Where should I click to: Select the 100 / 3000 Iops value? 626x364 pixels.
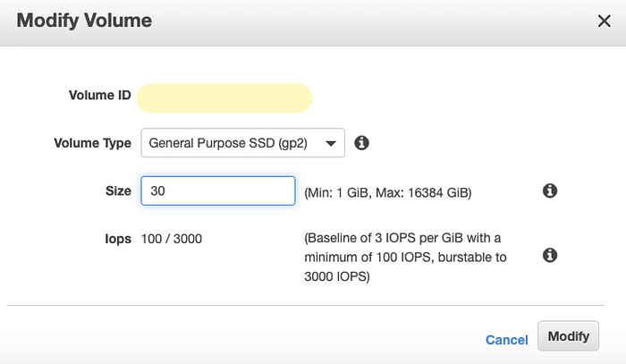pos(172,239)
